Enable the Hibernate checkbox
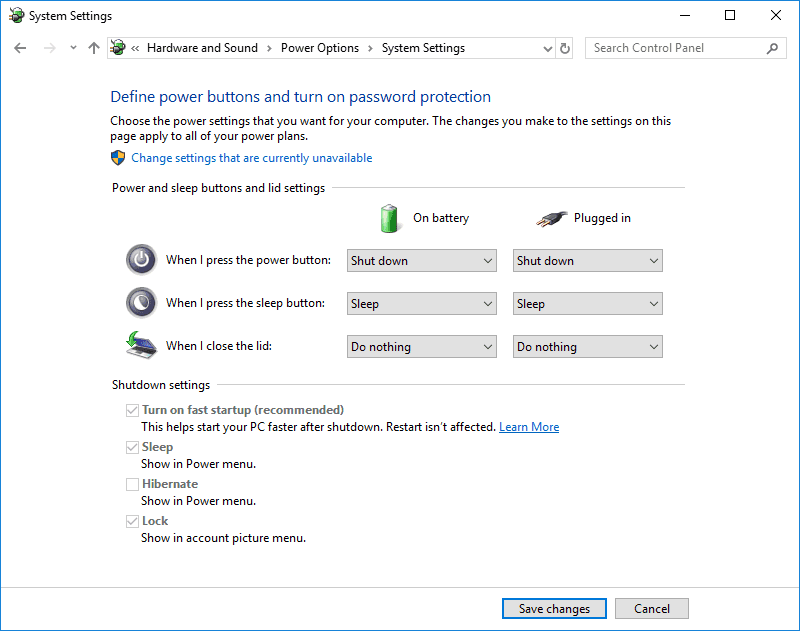The height and width of the screenshot is (631, 800). point(132,484)
